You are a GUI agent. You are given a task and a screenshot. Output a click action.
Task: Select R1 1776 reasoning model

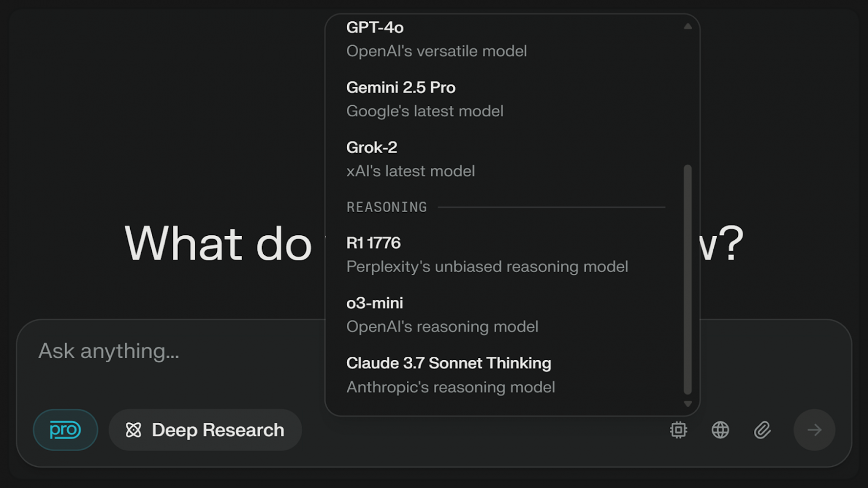373,243
